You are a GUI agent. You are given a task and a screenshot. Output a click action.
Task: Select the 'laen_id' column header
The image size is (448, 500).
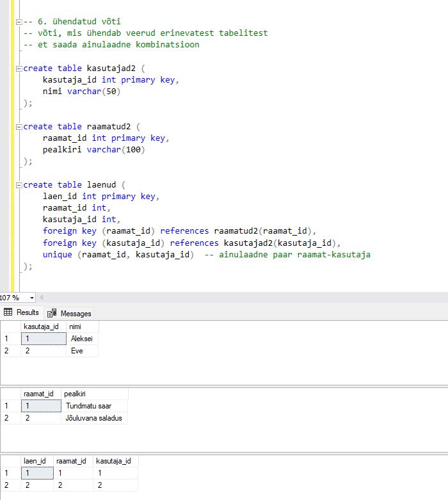coord(35,461)
